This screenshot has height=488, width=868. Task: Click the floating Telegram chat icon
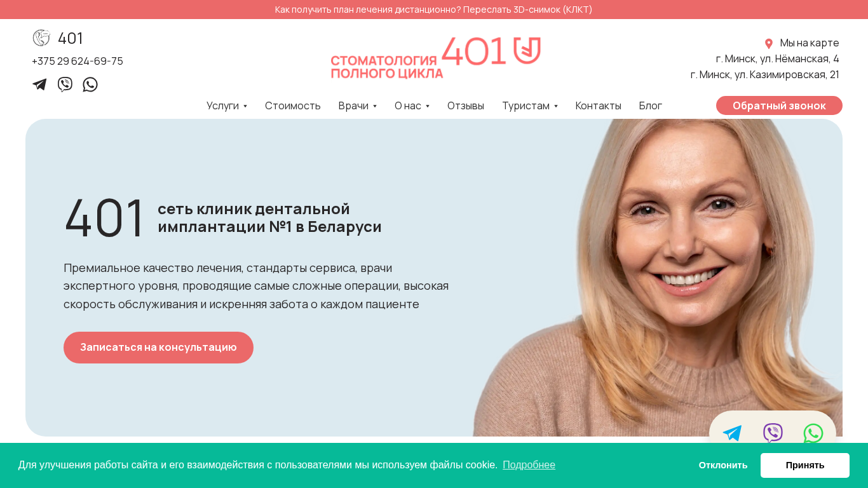(x=732, y=433)
